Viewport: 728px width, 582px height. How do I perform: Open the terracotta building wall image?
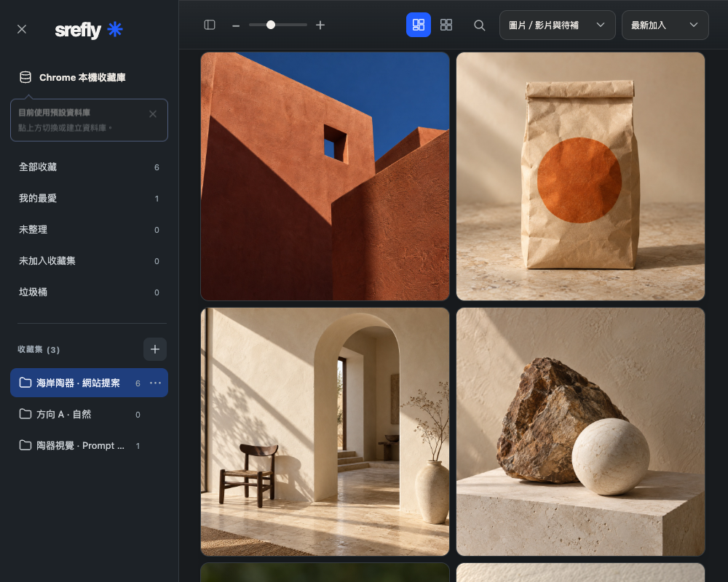pos(325,176)
